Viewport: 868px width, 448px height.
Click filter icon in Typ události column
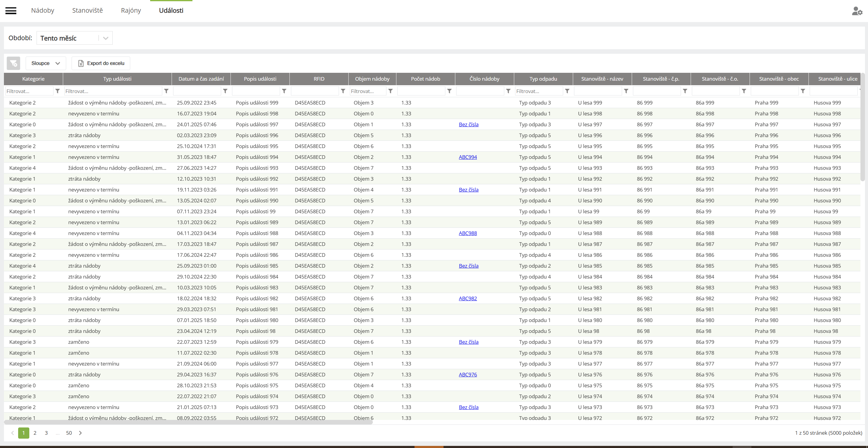point(166,91)
